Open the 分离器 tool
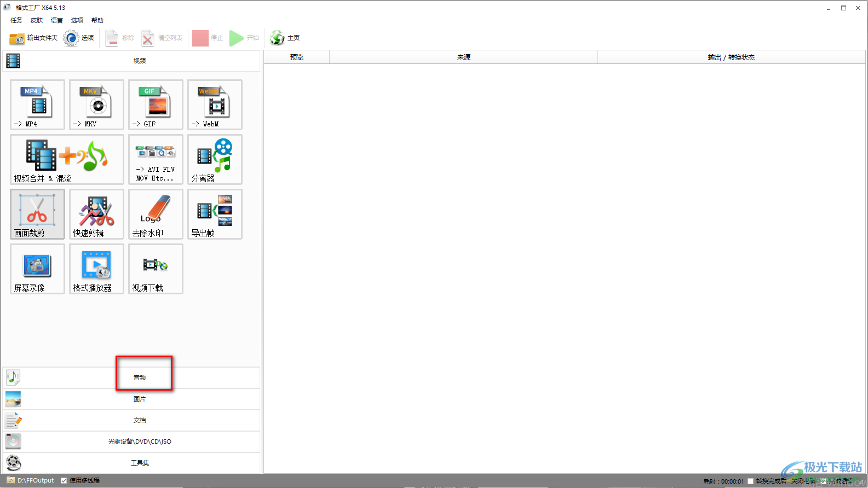This screenshot has width=868, height=488. (x=215, y=159)
